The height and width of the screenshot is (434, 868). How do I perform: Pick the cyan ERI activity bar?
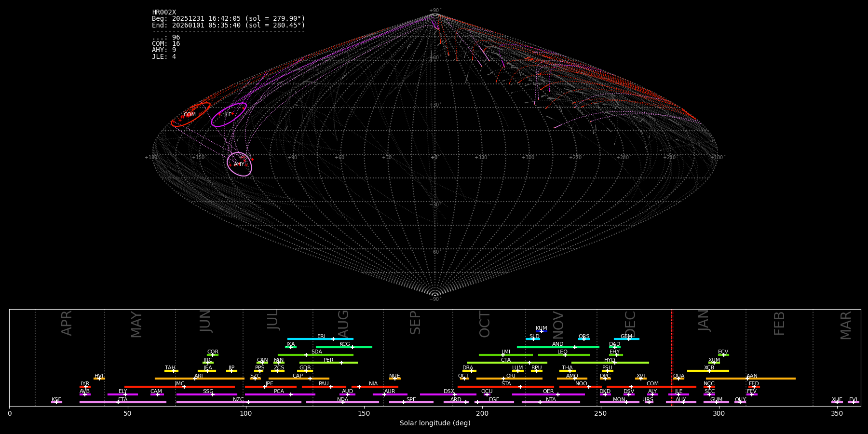tap(320, 339)
